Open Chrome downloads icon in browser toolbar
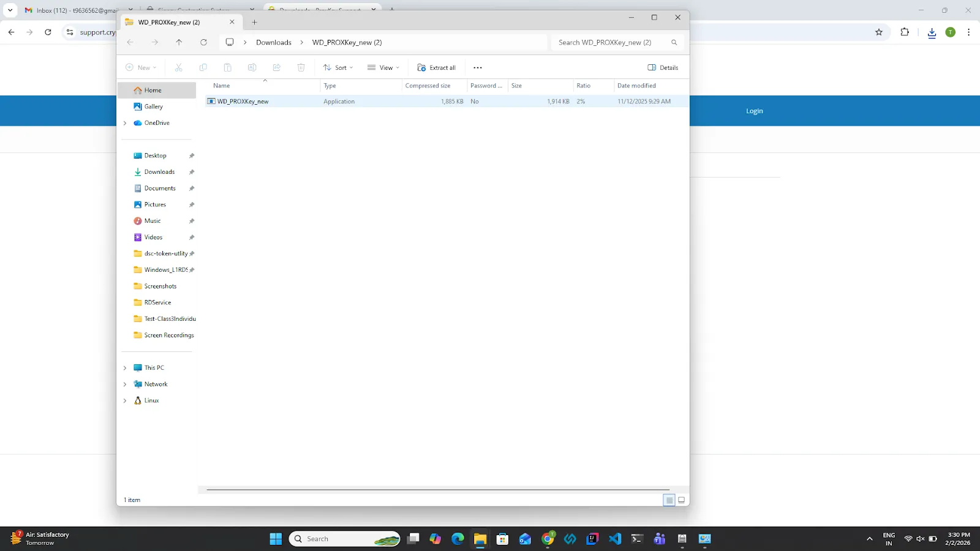The width and height of the screenshot is (980, 551). coord(932,32)
